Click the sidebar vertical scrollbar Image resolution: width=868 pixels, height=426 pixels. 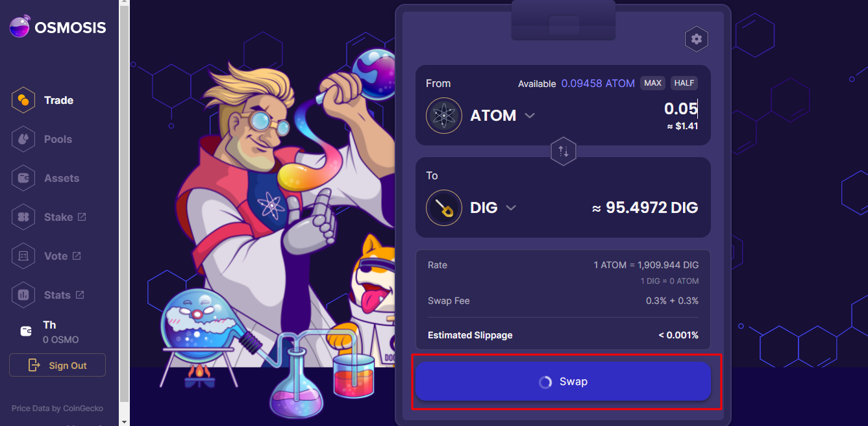point(124,201)
